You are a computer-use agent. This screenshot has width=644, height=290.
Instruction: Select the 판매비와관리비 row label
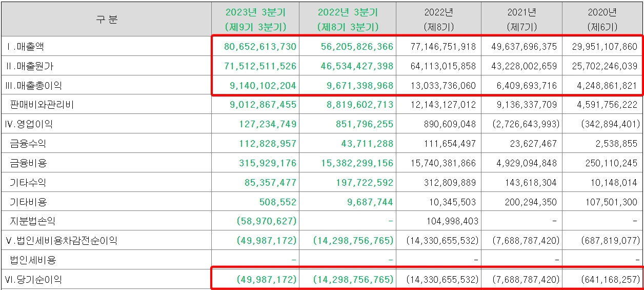pos(42,105)
